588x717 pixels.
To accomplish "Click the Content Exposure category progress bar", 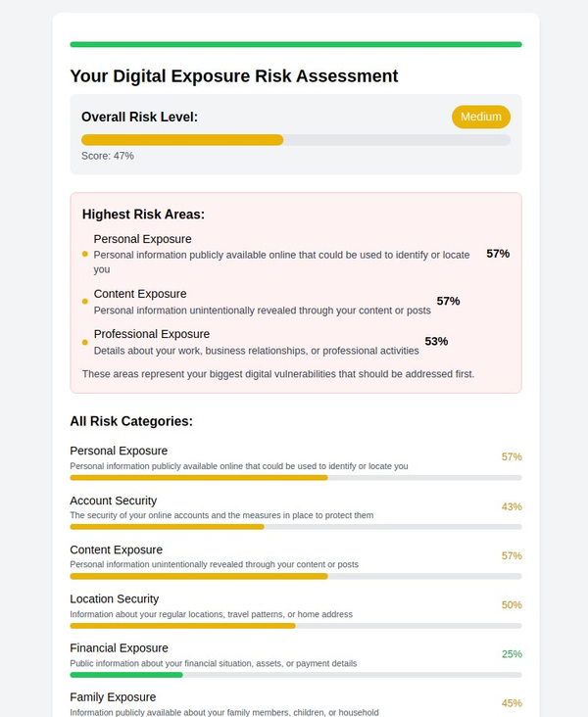I will [296, 576].
